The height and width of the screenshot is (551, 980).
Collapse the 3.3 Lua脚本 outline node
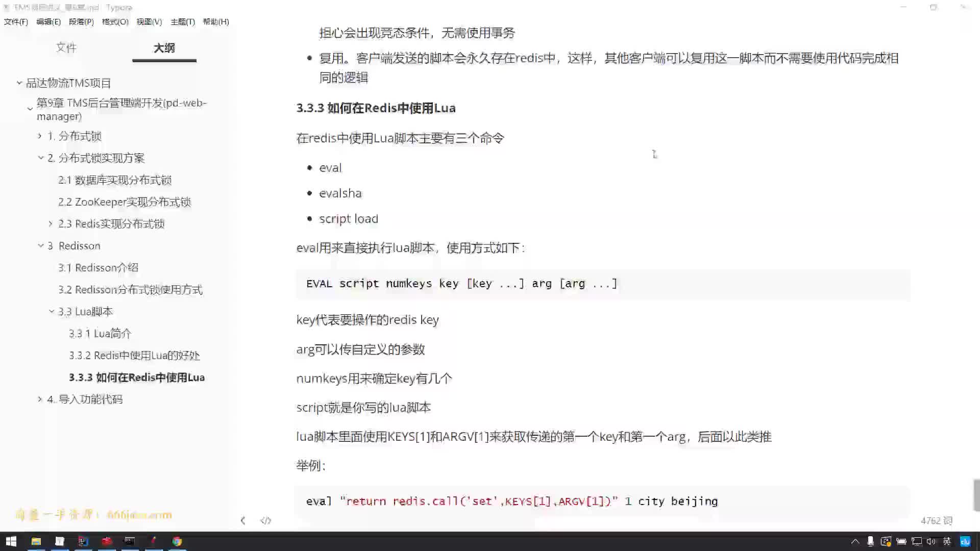tap(51, 311)
